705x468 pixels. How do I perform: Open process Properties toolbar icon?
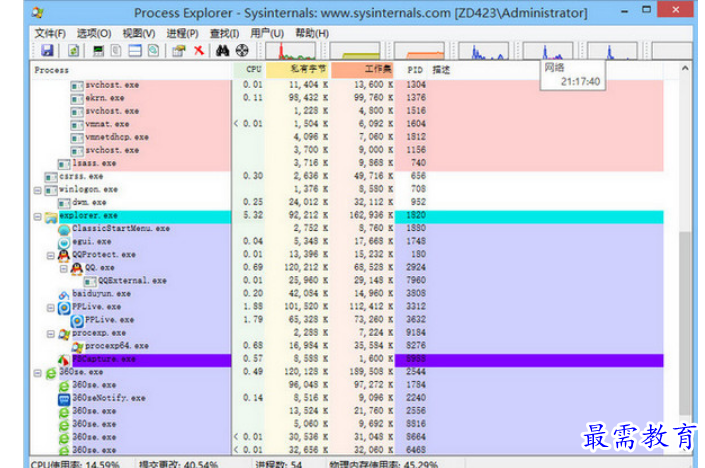click(x=179, y=50)
